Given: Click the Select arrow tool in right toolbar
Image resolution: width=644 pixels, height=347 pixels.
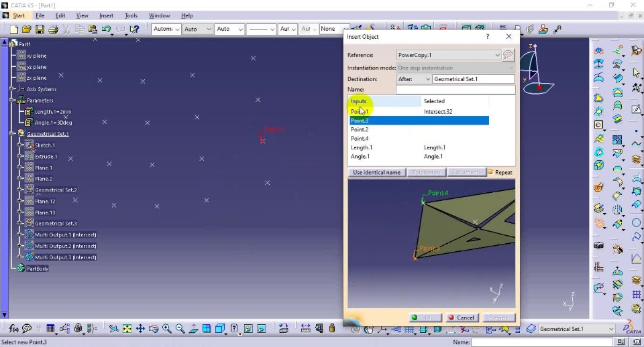Looking at the screenshot, I should (x=636, y=72).
